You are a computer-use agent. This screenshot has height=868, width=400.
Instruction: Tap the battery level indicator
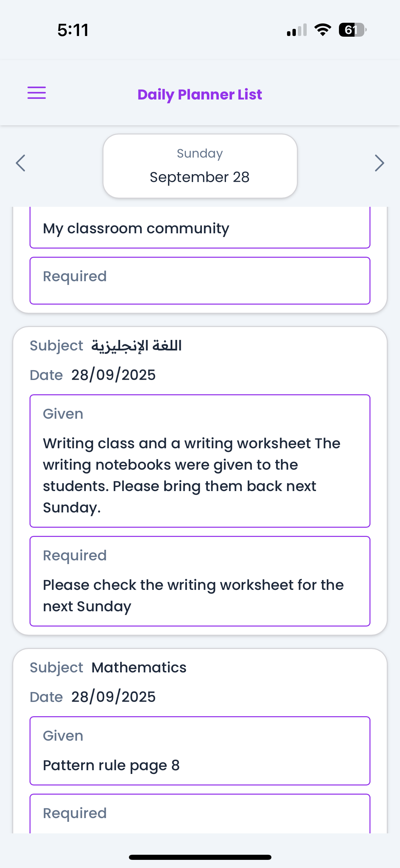tap(353, 30)
